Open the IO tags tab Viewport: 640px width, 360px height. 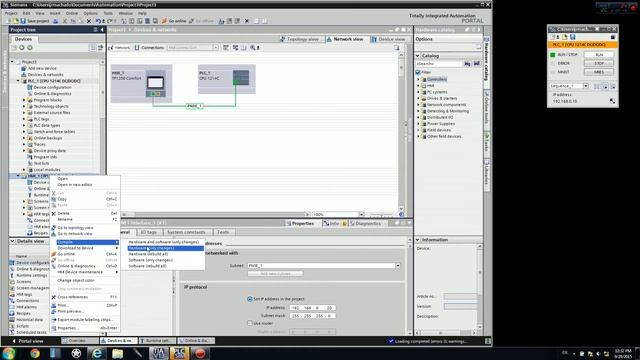[148, 232]
